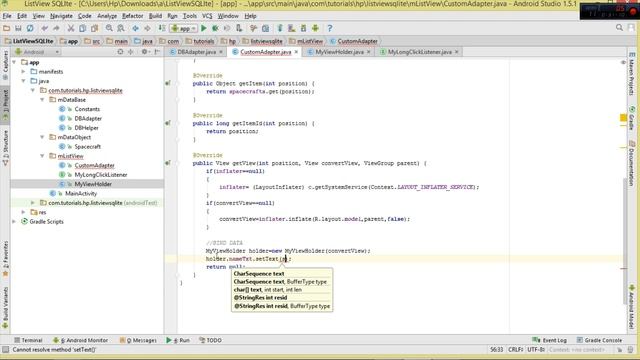Switch to the DBAdapter.java tab

pos(196,52)
